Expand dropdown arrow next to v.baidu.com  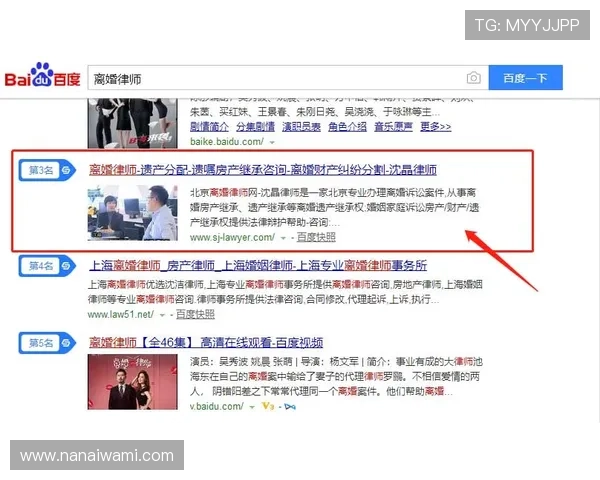[252, 407]
